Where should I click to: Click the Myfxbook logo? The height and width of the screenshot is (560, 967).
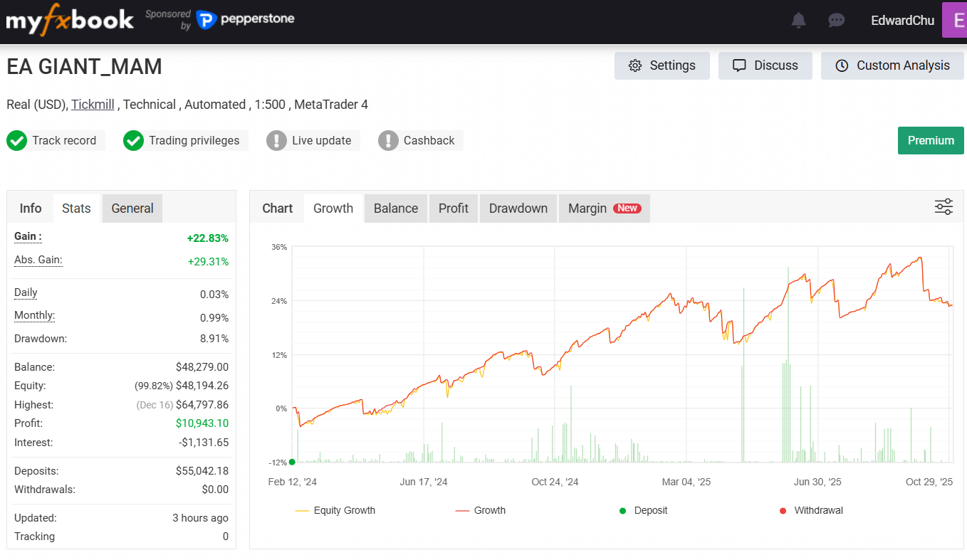coord(70,21)
